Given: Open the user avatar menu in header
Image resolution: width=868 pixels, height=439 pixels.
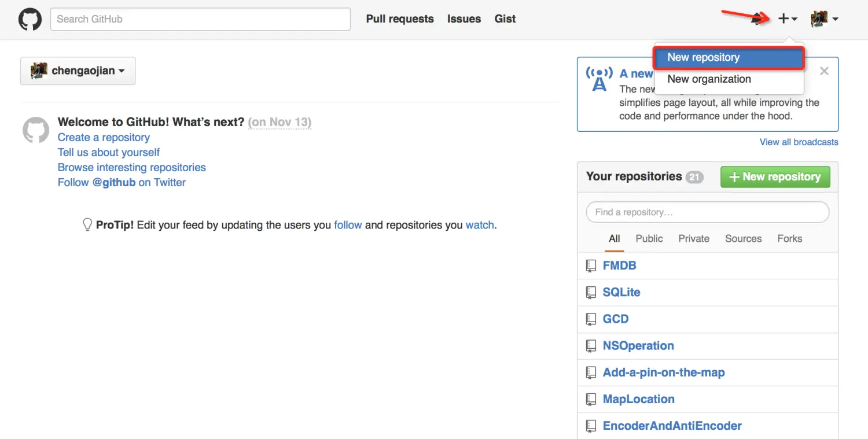Looking at the screenshot, I should click(x=825, y=19).
